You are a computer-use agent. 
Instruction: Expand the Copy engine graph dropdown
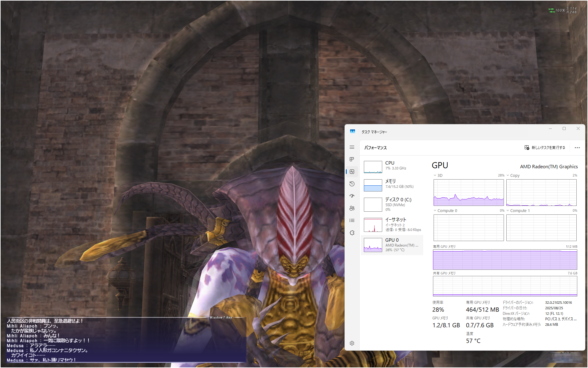508,176
